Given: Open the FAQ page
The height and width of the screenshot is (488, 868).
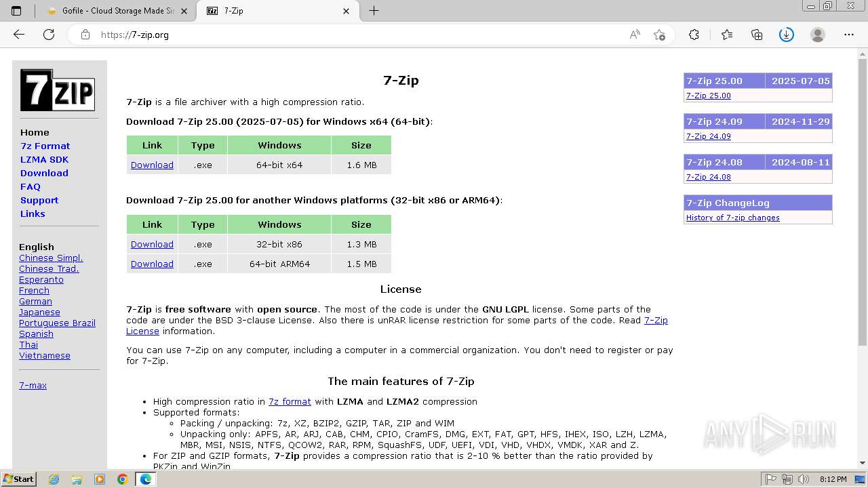Looking at the screenshot, I should tap(31, 186).
